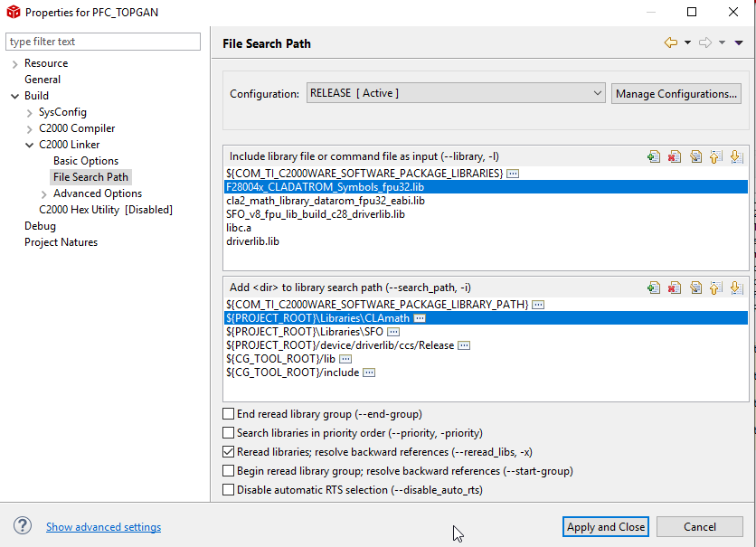Select Basic Options under C2000 Linker
Viewport: 756px width, 547px height.
tap(86, 161)
